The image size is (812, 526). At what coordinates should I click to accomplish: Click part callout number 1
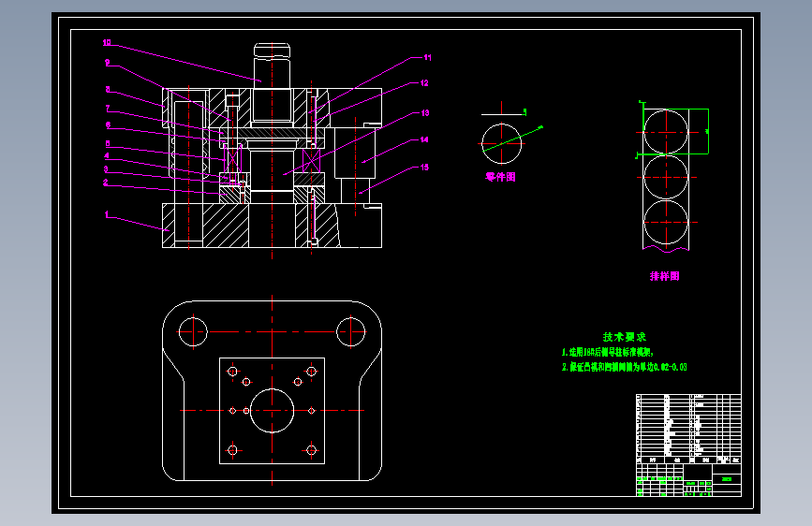point(107,213)
